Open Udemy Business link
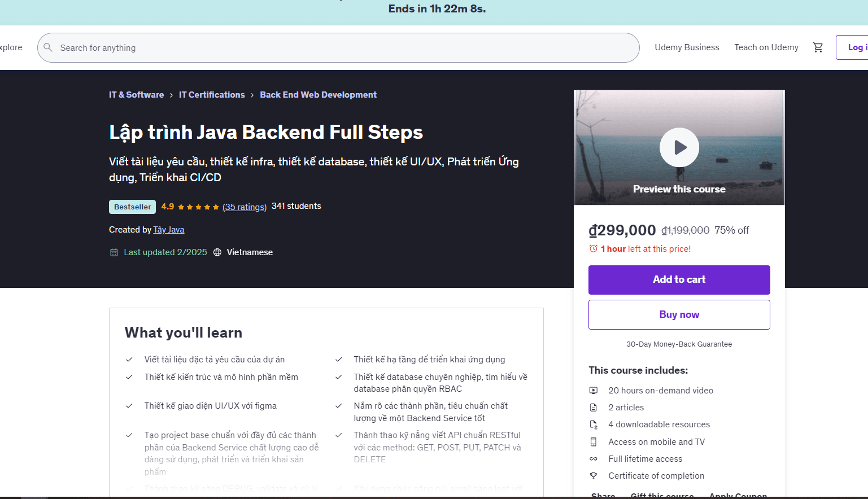 coord(687,47)
